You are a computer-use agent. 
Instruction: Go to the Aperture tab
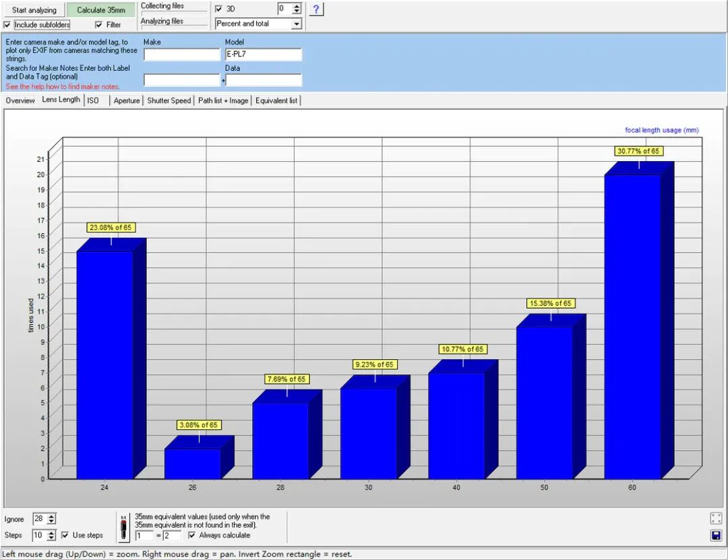click(127, 100)
